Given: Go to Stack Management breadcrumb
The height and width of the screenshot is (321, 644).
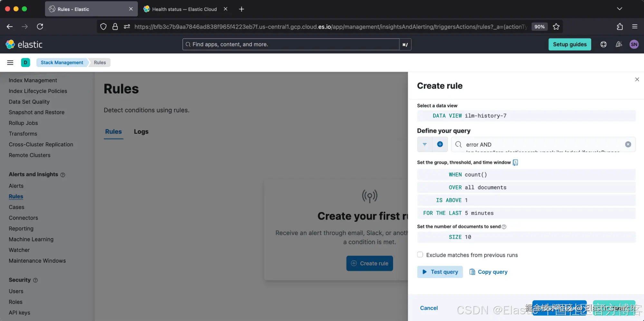Looking at the screenshot, I should tap(62, 63).
